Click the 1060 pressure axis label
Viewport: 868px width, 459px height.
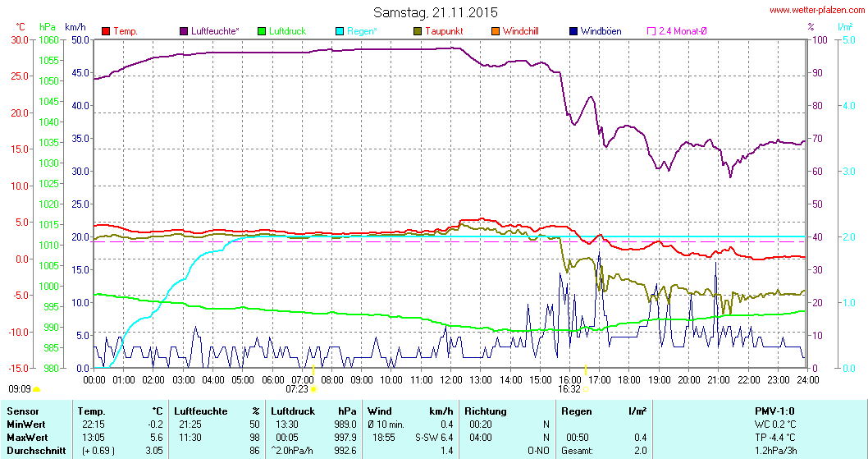[x=48, y=40]
